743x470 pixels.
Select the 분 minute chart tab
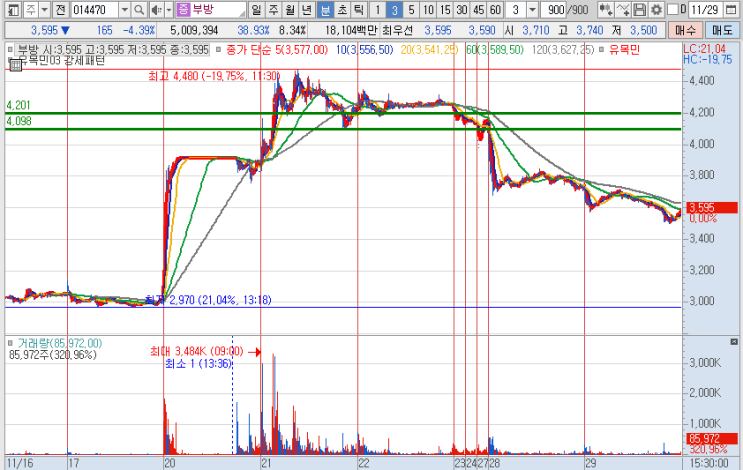tap(325, 9)
